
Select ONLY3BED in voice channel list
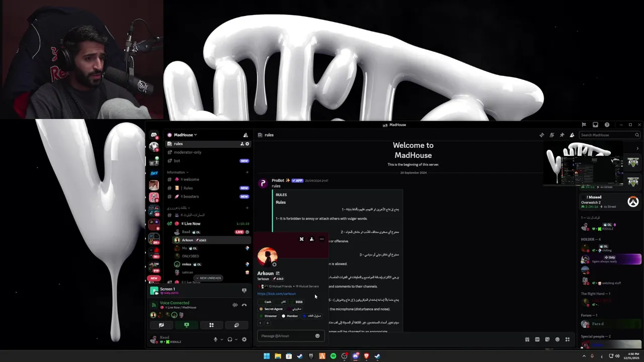click(210, 256)
